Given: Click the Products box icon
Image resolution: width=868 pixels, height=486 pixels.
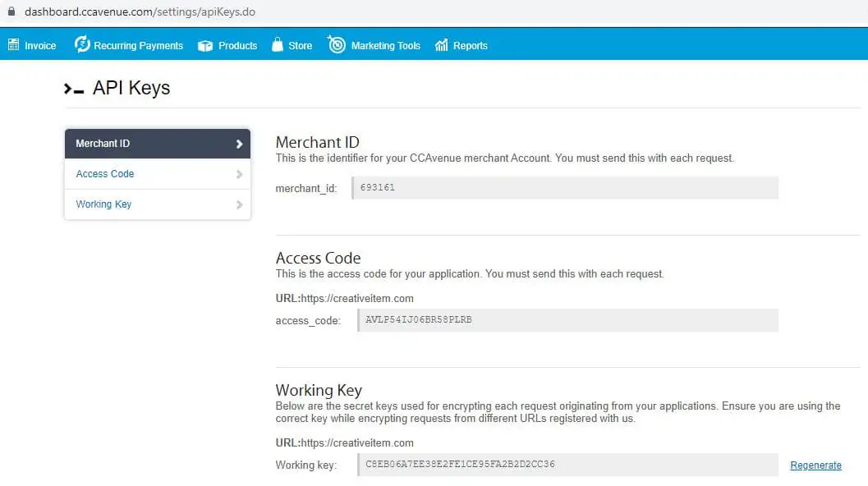Looking at the screenshot, I should point(205,46).
